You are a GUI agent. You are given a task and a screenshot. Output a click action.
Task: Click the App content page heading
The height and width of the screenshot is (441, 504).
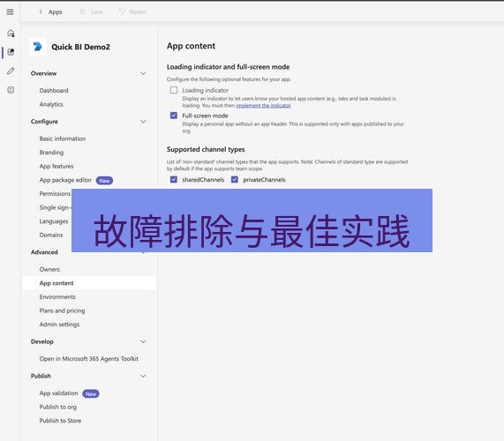pyautogui.click(x=191, y=46)
